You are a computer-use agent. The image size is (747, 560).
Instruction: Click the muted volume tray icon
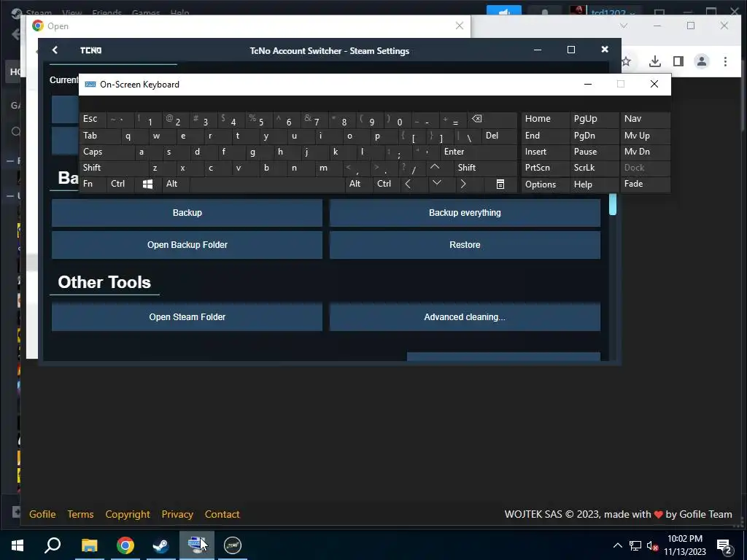[652, 545]
